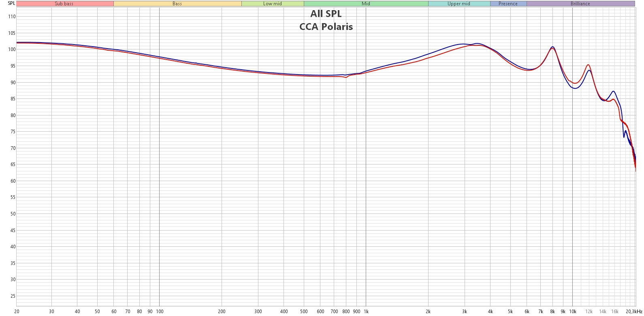Click the 55 value on the SPL axis

13,197
